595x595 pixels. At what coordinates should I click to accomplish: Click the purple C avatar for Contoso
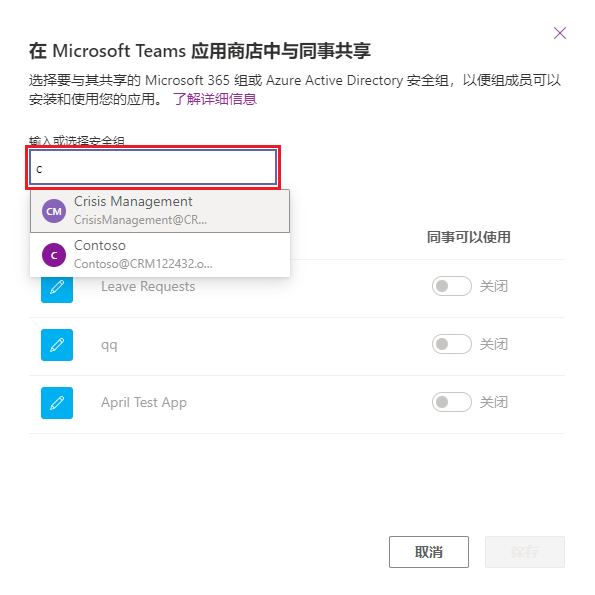click(x=54, y=255)
